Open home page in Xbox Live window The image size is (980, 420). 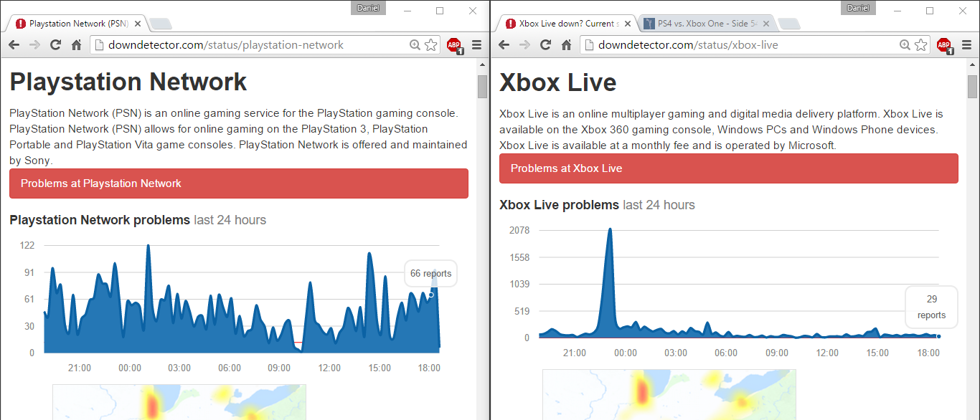(566, 45)
